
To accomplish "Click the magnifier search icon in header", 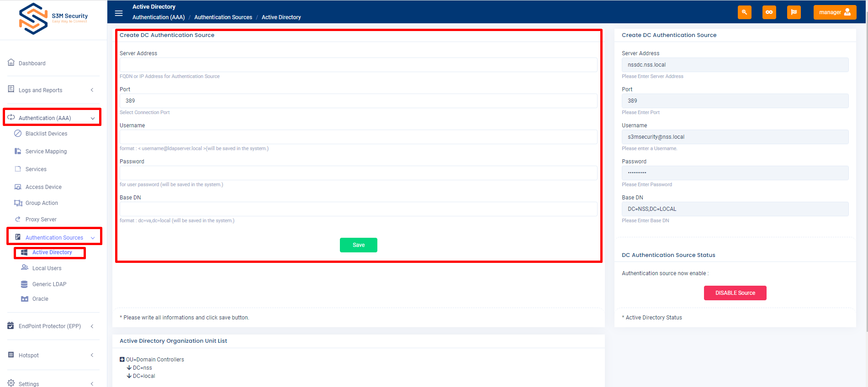I will coord(745,12).
